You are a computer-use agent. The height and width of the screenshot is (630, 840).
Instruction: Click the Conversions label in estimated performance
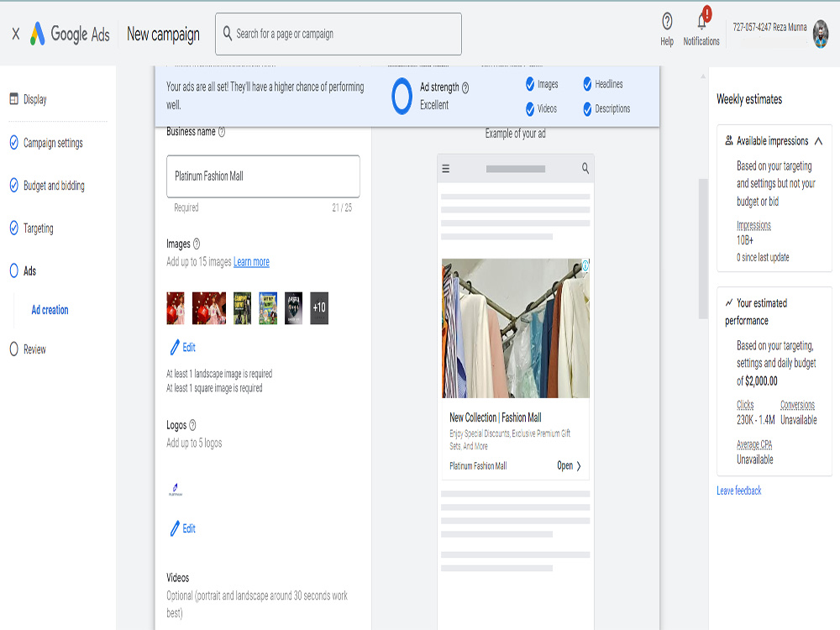coord(798,405)
